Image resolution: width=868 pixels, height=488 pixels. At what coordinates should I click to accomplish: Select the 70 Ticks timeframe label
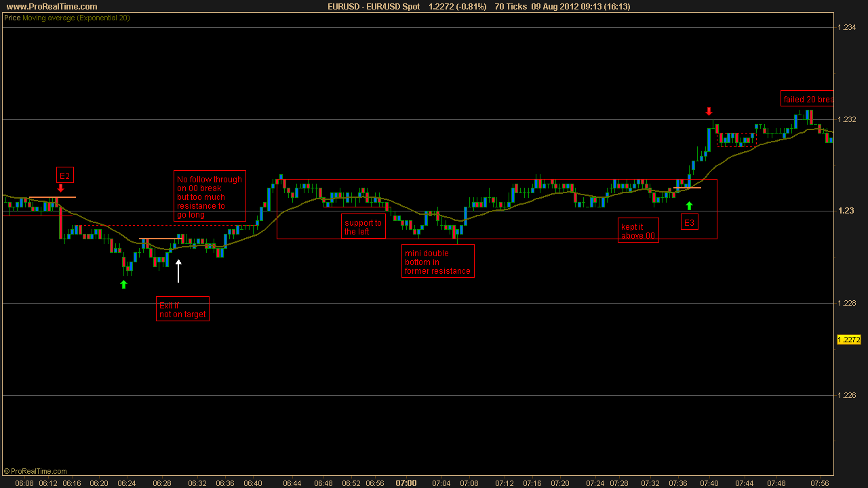(x=511, y=7)
